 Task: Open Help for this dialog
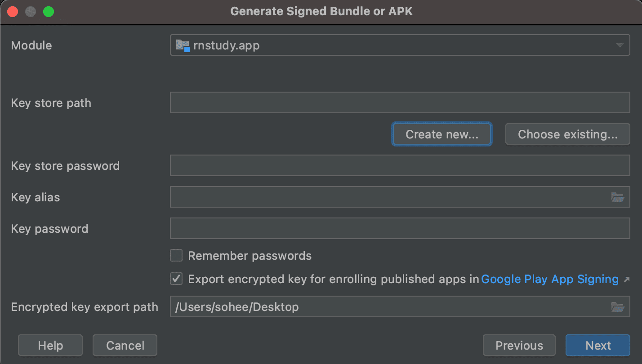(50, 345)
